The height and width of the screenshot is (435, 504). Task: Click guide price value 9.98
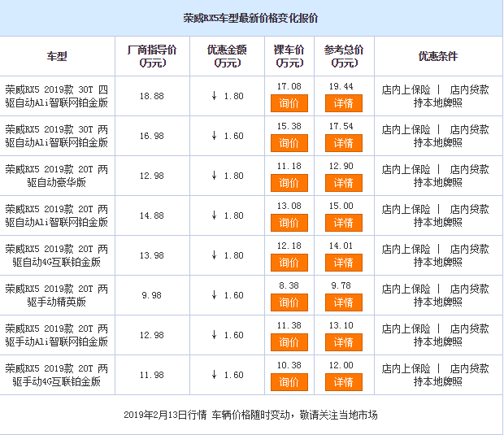pyautogui.click(x=152, y=295)
